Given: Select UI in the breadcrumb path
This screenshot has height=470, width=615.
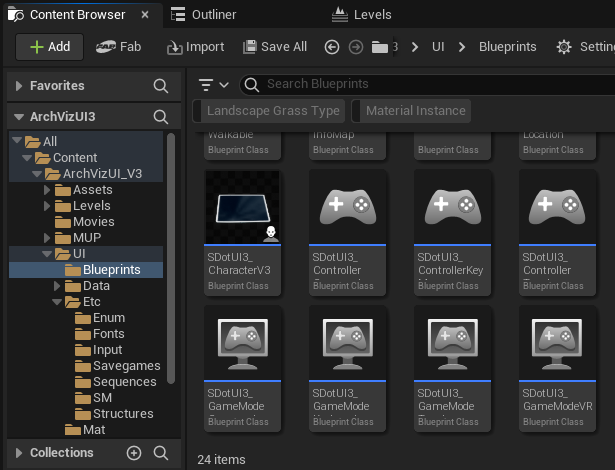Looking at the screenshot, I should click(438, 47).
